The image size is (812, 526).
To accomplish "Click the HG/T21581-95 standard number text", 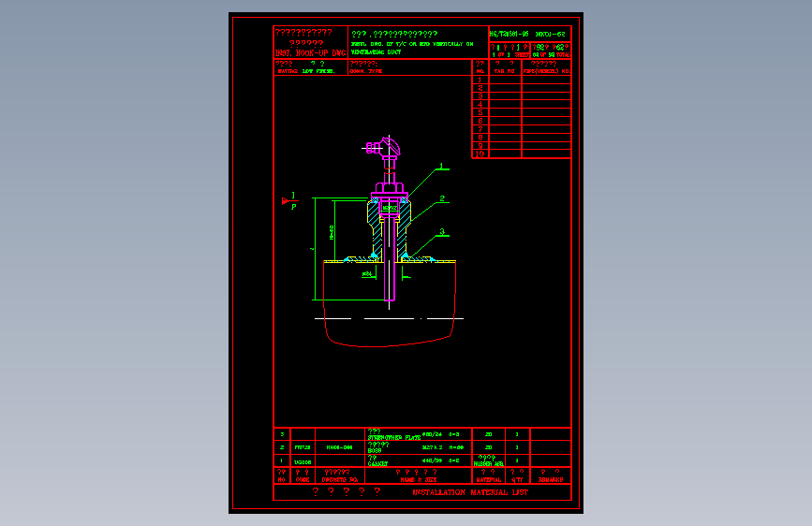I will pyautogui.click(x=509, y=35).
